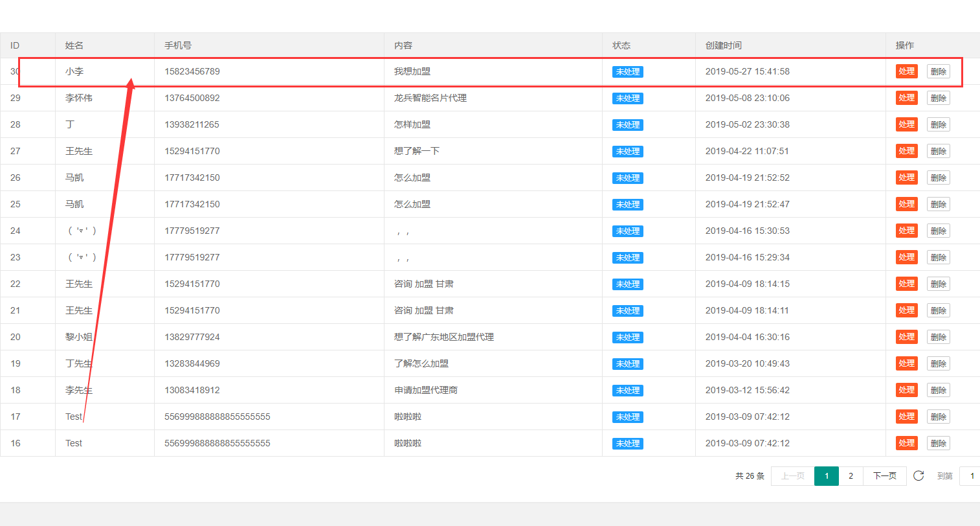Click 未处理 status badge for ID 22
980x526 pixels.
(627, 284)
